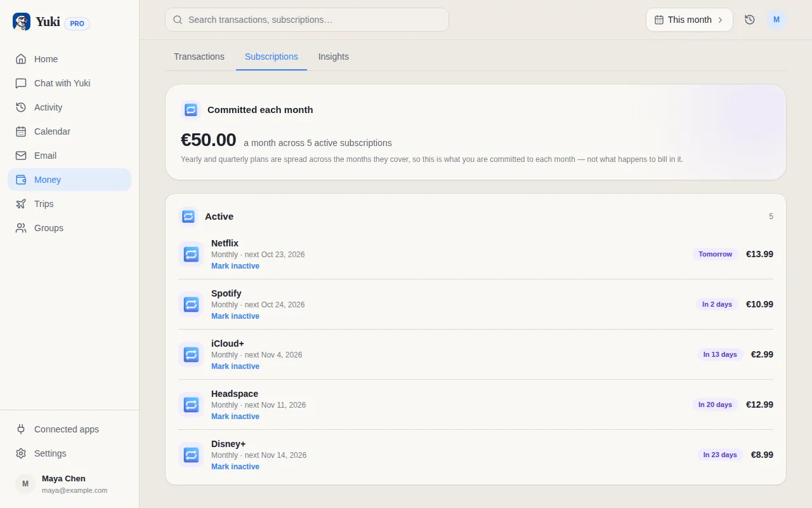Select the Subscriptions tab
Screen dimensions: 812x508
(x=272, y=57)
